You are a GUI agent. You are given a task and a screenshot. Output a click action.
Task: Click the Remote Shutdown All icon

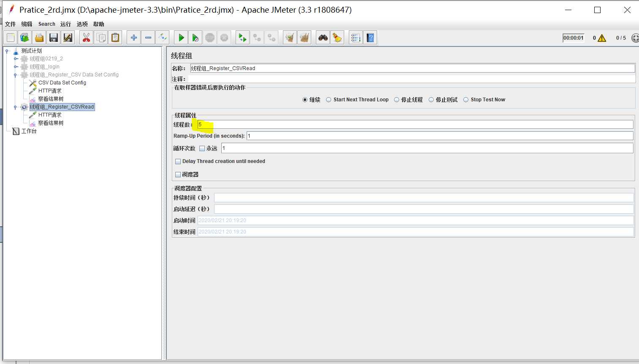272,38
